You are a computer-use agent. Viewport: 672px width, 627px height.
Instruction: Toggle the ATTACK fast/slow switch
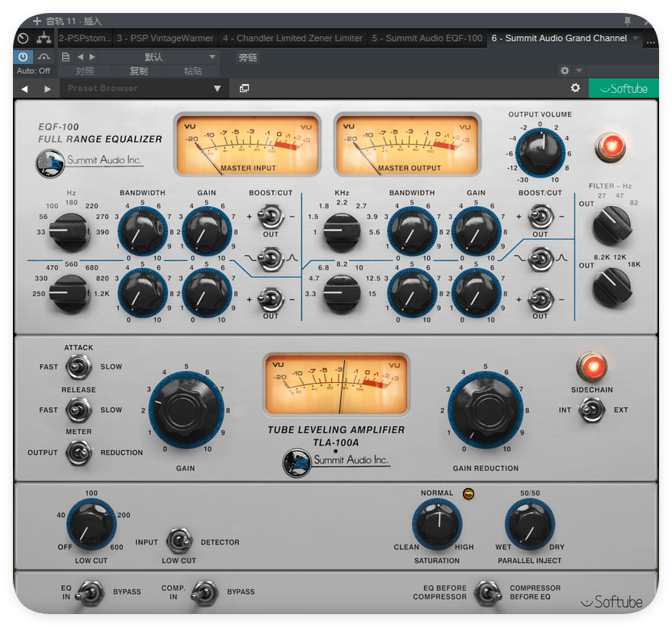click(x=78, y=367)
